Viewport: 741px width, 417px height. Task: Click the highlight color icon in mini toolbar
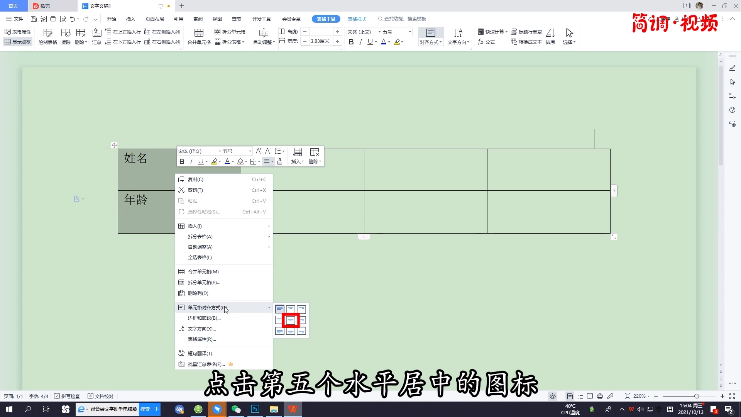[x=213, y=161]
